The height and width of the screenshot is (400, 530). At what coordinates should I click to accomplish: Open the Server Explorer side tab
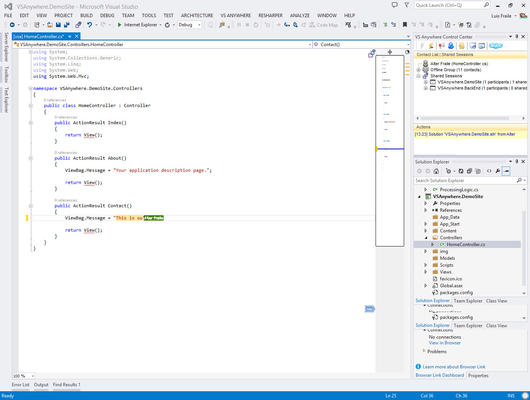pyautogui.click(x=6, y=47)
